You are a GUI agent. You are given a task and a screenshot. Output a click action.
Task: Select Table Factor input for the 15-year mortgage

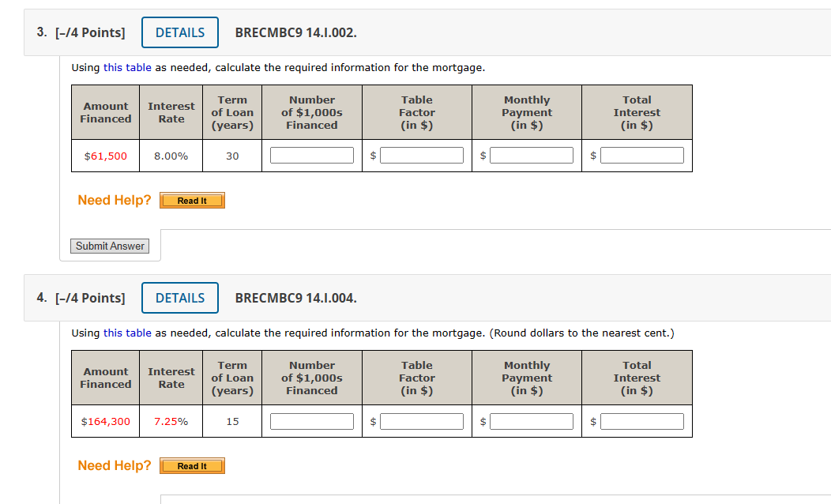[x=422, y=420]
